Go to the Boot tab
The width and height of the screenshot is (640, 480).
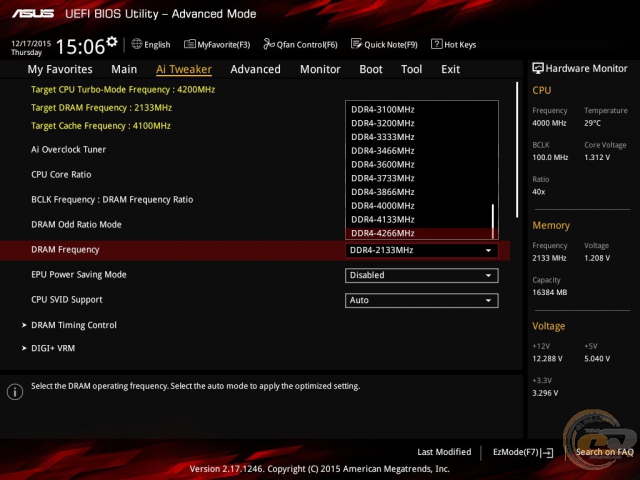(371, 69)
